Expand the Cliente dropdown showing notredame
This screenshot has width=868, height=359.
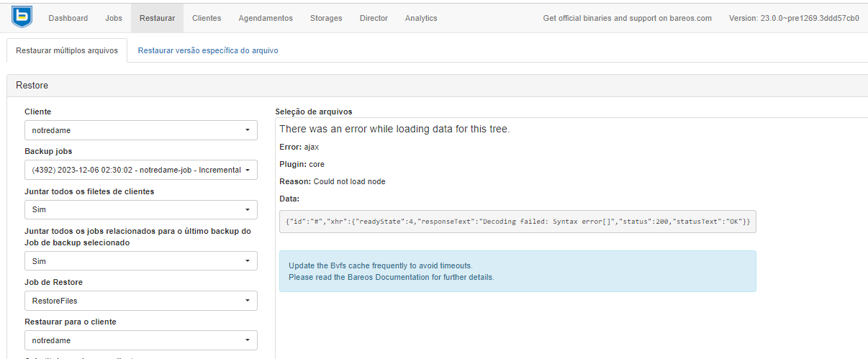141,130
